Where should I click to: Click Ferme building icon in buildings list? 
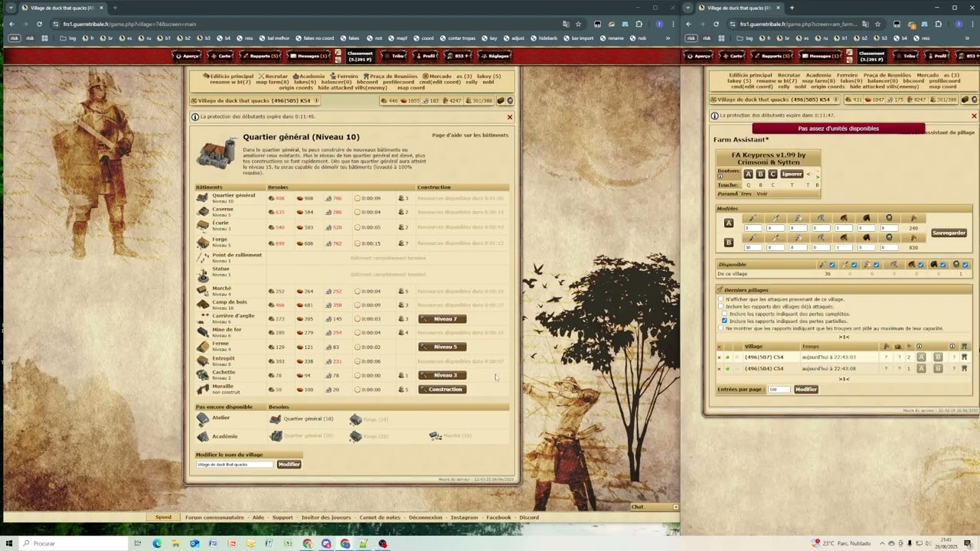(x=202, y=347)
